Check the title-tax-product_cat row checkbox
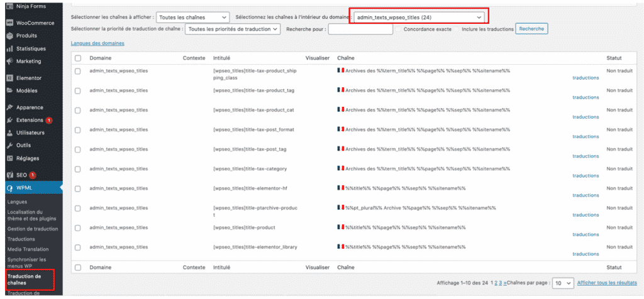644x299 pixels. 77,111
